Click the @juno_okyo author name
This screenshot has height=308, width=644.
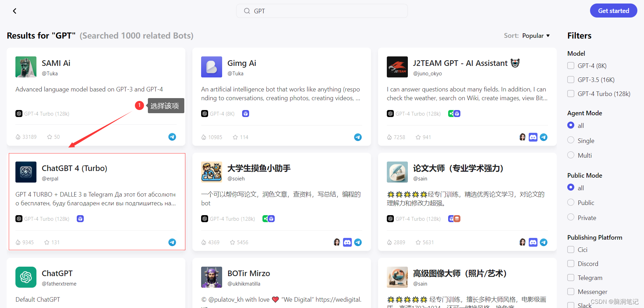point(427,74)
